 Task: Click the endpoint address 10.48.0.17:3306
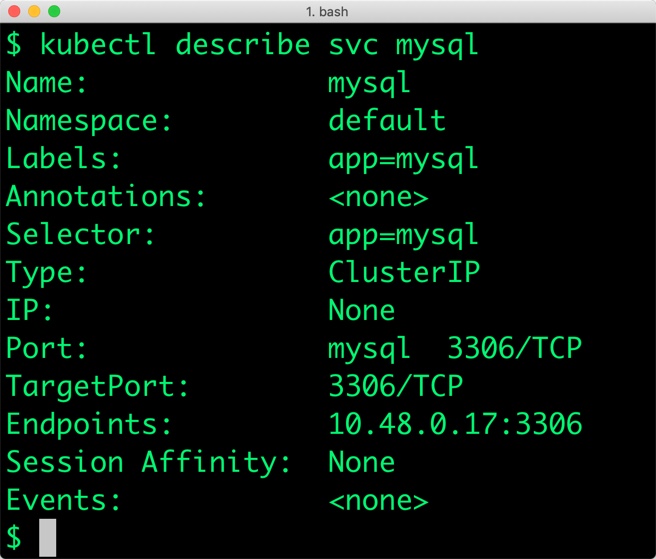click(x=454, y=424)
